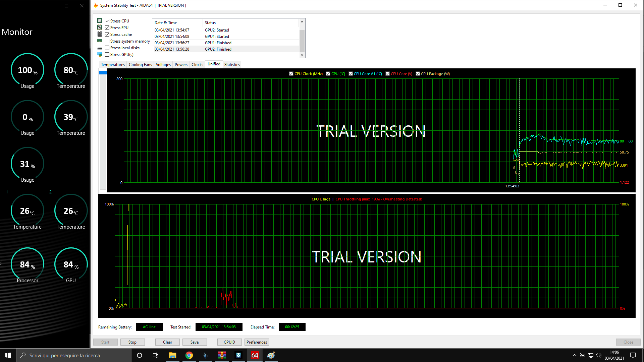Click the Stress CPU chip icon
The width and height of the screenshot is (644, 362).
tap(100, 21)
